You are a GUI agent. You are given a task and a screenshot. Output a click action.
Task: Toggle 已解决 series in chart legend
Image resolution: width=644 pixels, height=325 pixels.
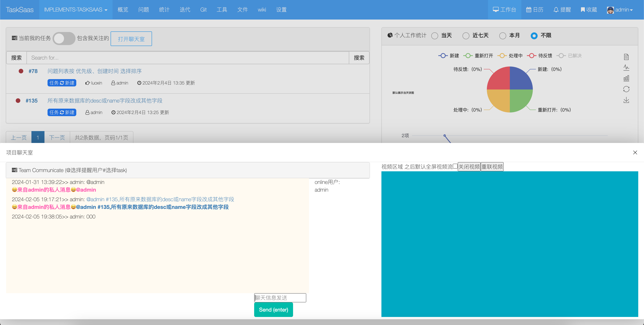tap(569, 56)
